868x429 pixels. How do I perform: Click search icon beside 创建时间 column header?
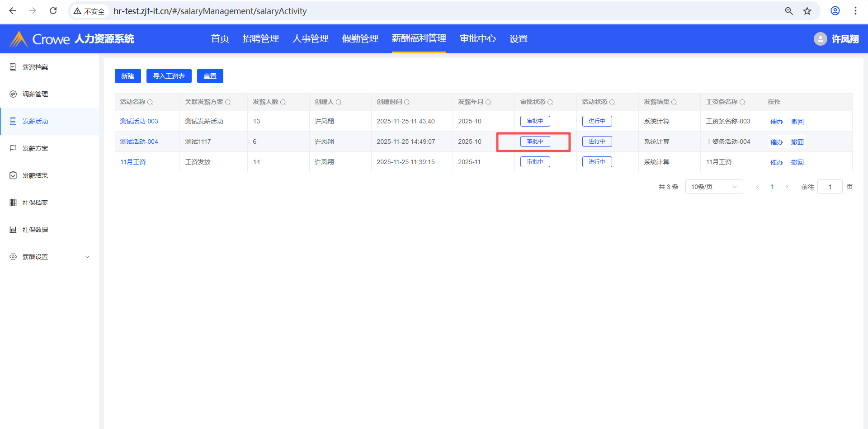[x=407, y=102]
